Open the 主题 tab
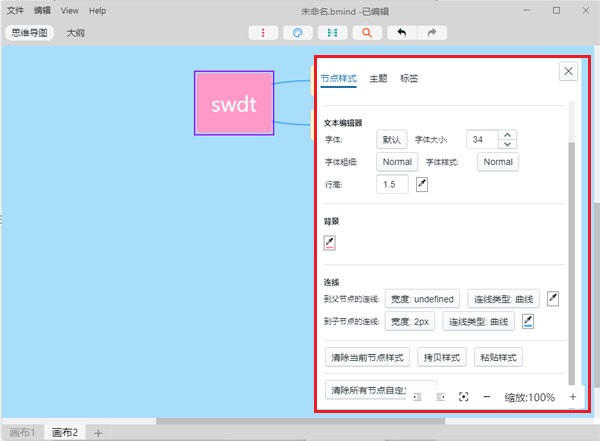Viewport: 600px width, 441px height. pyautogui.click(x=378, y=78)
